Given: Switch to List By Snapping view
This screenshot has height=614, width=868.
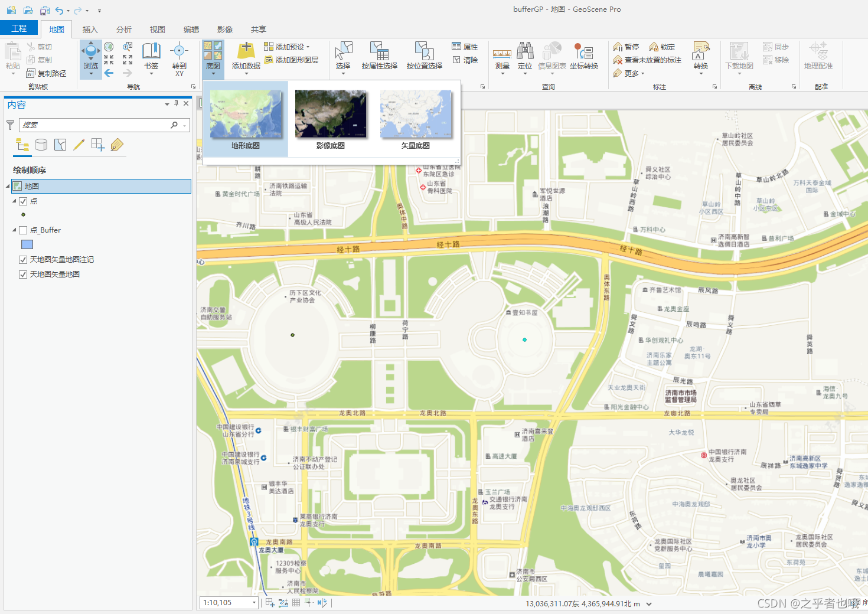Looking at the screenshot, I should click(x=98, y=145).
